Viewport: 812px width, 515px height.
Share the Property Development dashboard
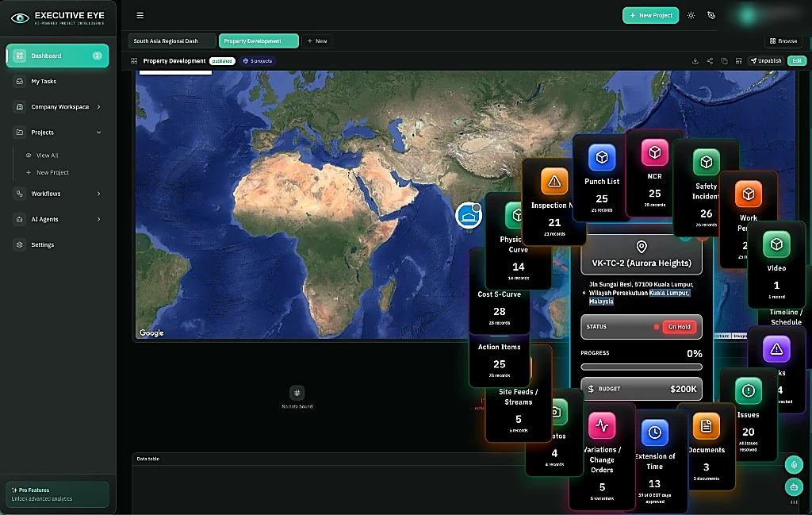pos(710,61)
